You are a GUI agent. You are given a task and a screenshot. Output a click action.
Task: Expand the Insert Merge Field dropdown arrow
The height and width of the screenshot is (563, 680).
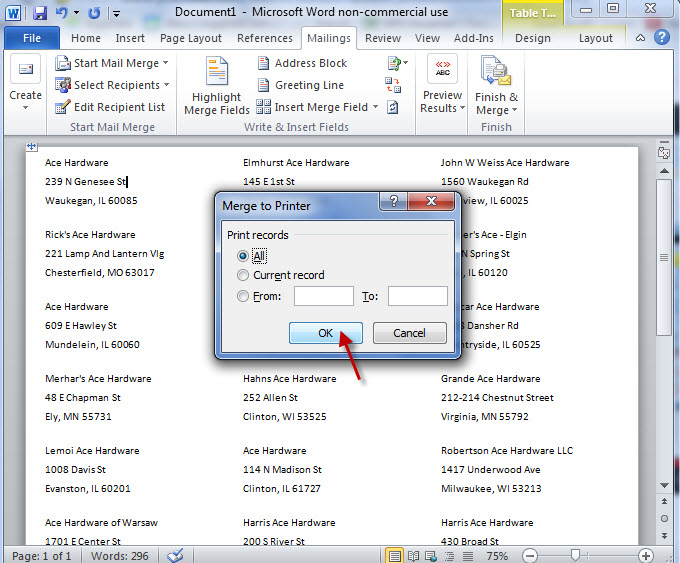pyautogui.click(x=376, y=107)
